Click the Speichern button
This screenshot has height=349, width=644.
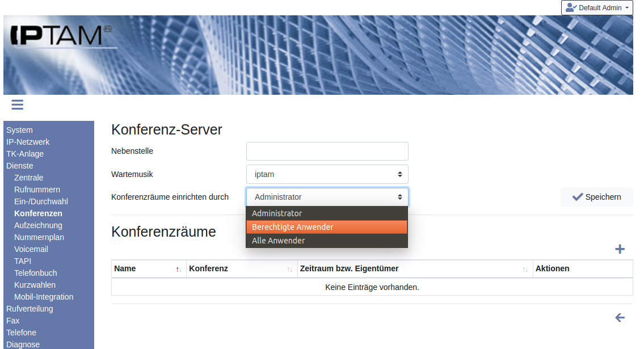[596, 197]
